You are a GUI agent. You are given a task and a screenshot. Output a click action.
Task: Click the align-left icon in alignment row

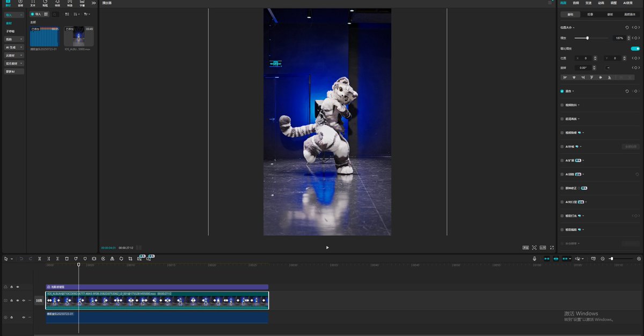click(x=565, y=77)
